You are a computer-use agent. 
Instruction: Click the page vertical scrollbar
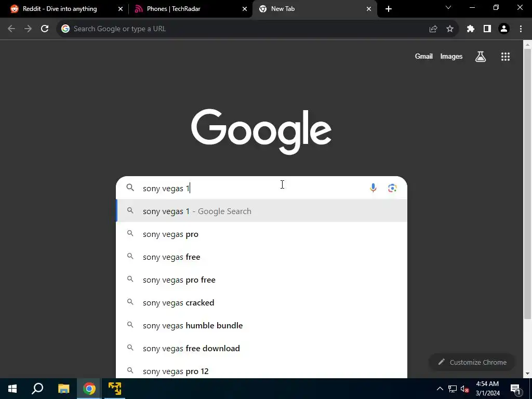[527, 183]
